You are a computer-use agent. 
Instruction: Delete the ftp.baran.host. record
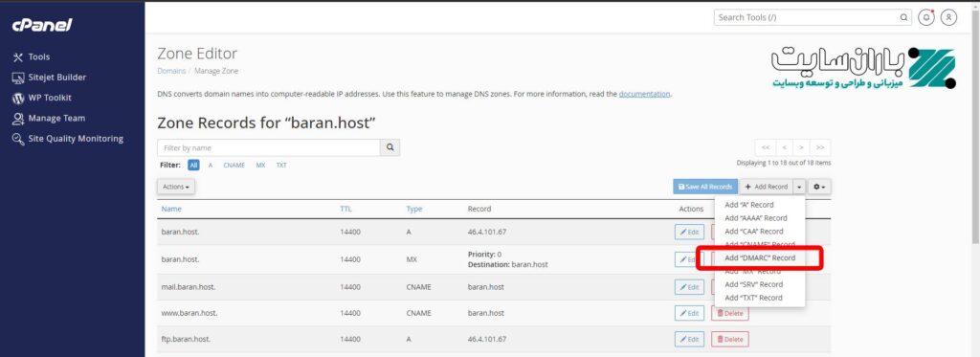[x=730, y=340]
